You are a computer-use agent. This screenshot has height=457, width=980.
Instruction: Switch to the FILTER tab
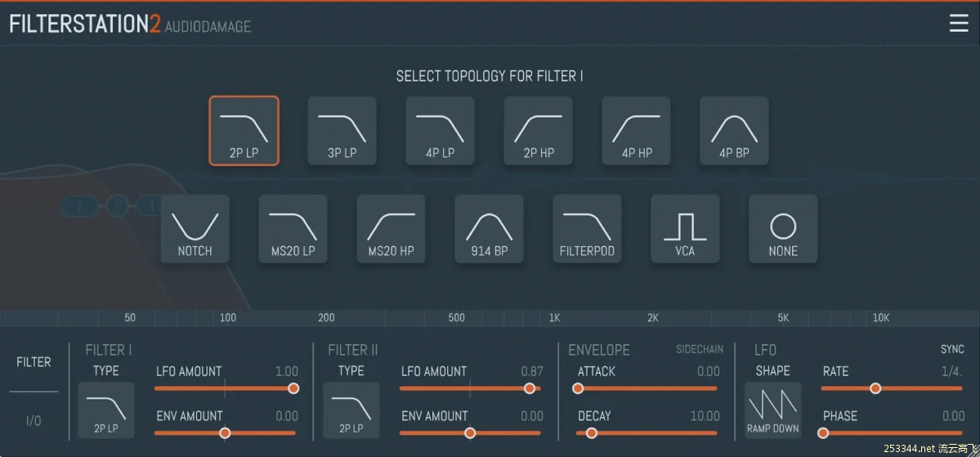pyautogui.click(x=34, y=362)
